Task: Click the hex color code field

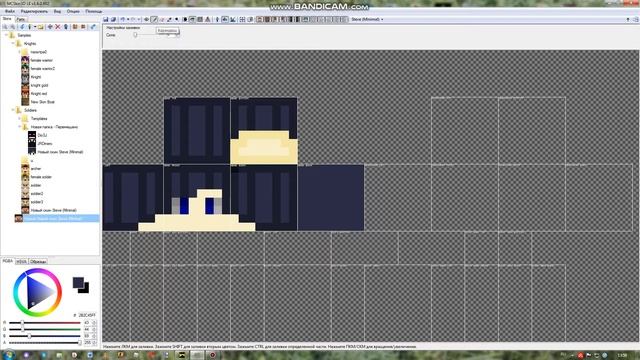Action: coord(87,316)
